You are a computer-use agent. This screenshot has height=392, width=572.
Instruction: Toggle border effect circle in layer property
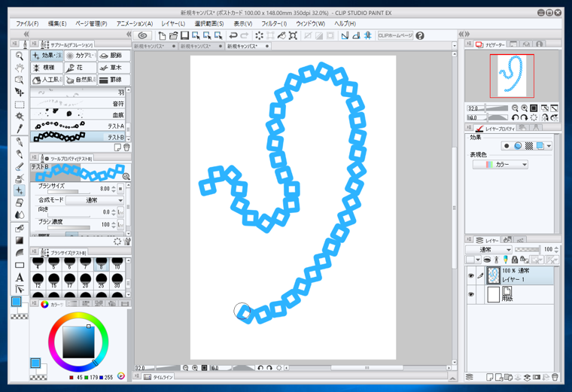[507, 146]
